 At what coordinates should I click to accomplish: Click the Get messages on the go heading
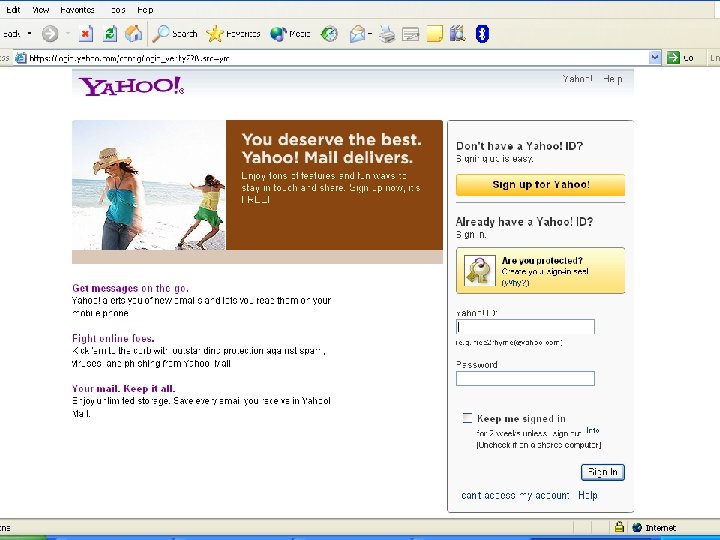click(x=130, y=288)
